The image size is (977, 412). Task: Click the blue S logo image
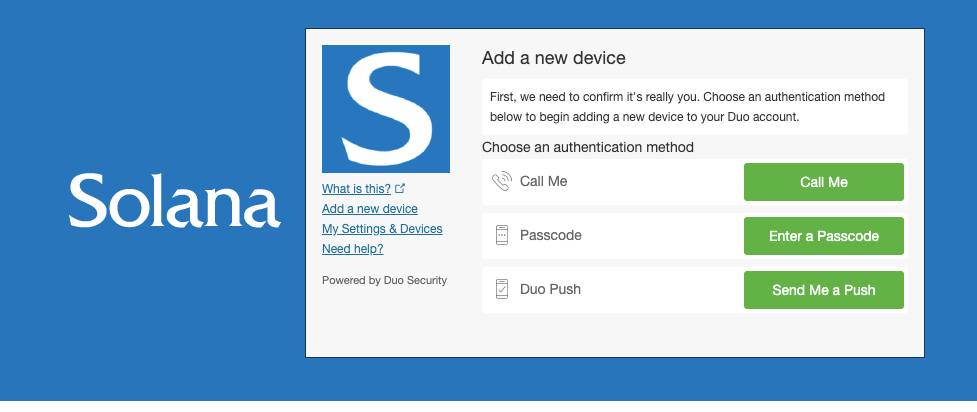click(386, 108)
